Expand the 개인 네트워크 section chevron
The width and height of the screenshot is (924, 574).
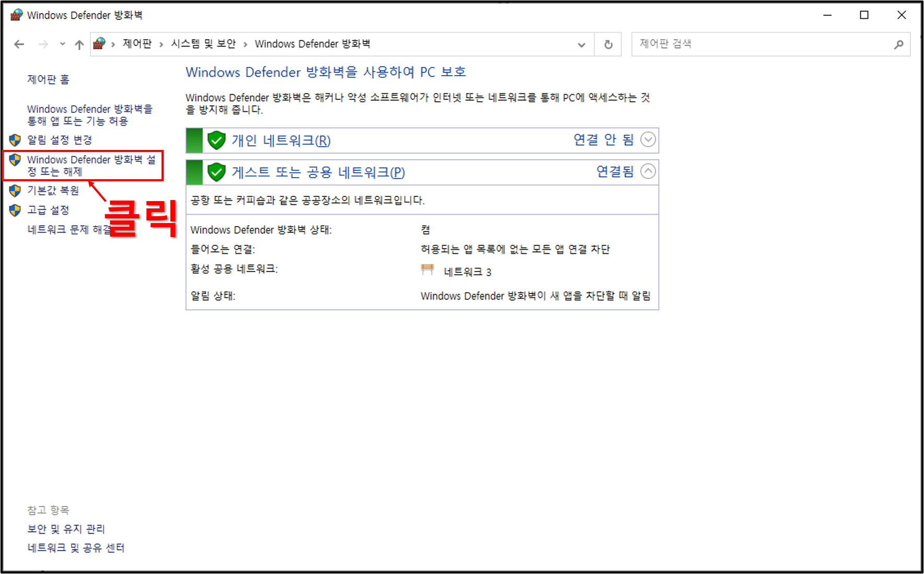coord(648,140)
